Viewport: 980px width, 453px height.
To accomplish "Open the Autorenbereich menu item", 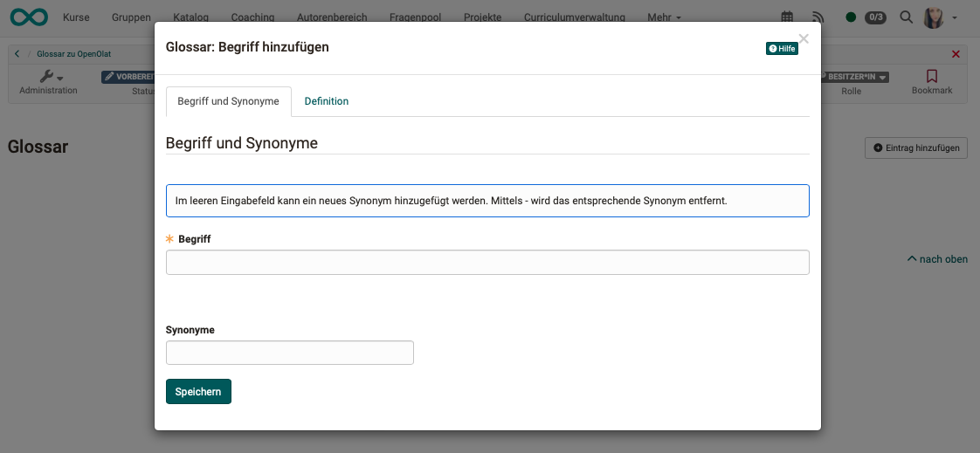I will [332, 17].
